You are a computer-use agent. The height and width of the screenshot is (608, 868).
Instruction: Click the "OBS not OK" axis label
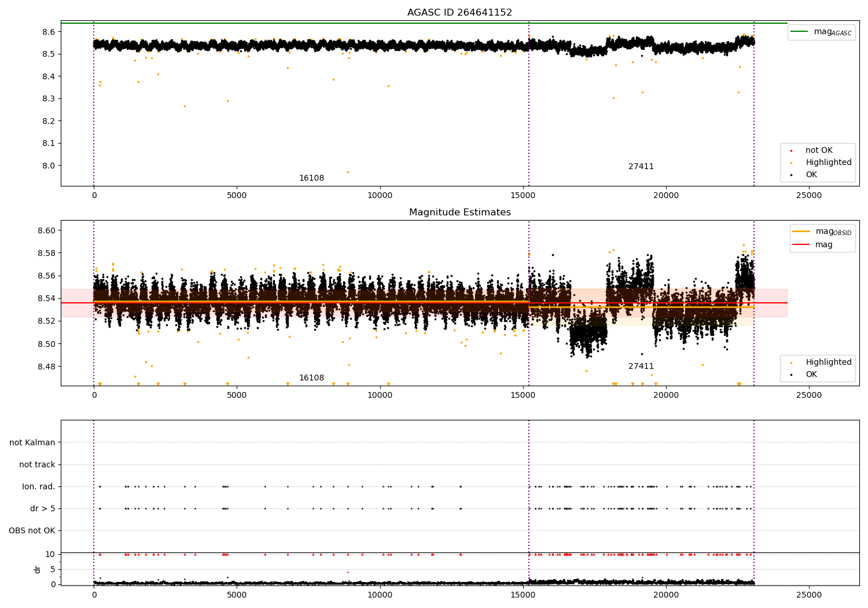point(32,530)
